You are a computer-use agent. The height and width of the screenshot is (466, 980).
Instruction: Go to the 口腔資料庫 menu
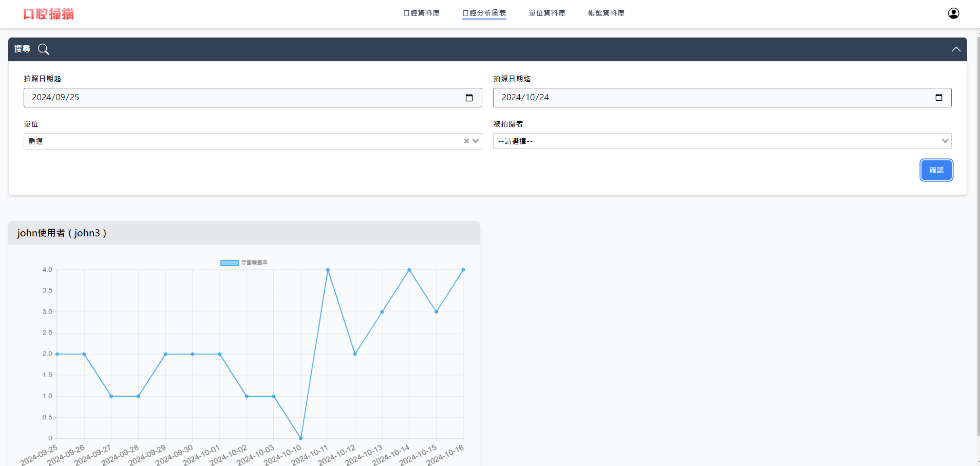coord(421,13)
